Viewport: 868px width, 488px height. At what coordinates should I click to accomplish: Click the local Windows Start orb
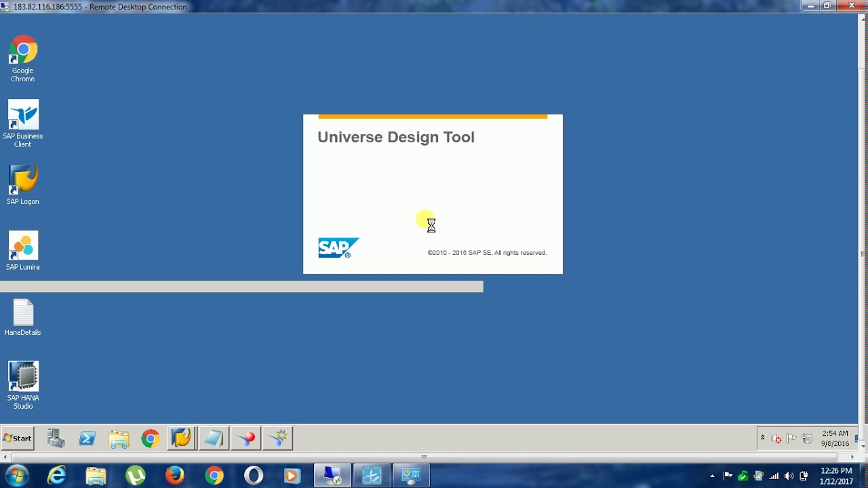(16, 476)
